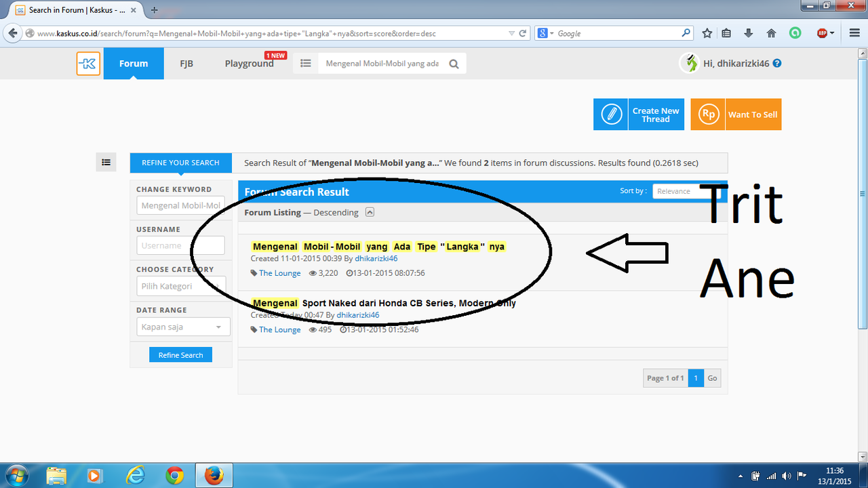Open the category list icon beside the search box
Viewport: 868px width, 488px height.
[x=306, y=64]
